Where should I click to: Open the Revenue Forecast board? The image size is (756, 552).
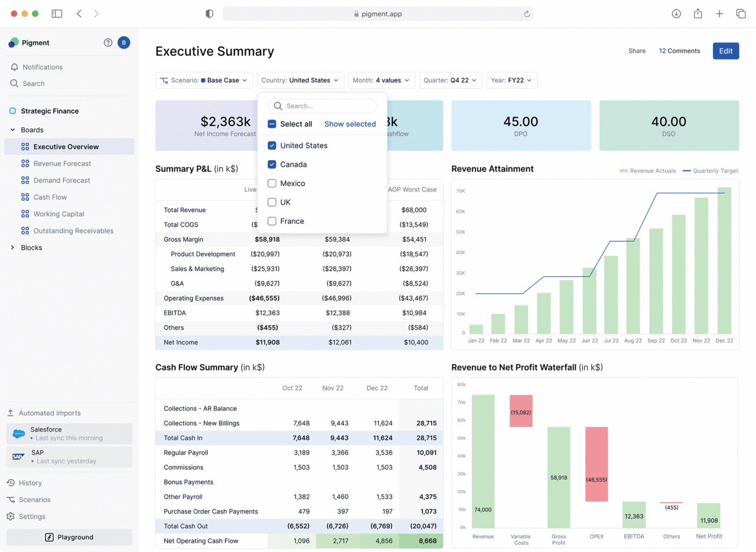pos(62,164)
